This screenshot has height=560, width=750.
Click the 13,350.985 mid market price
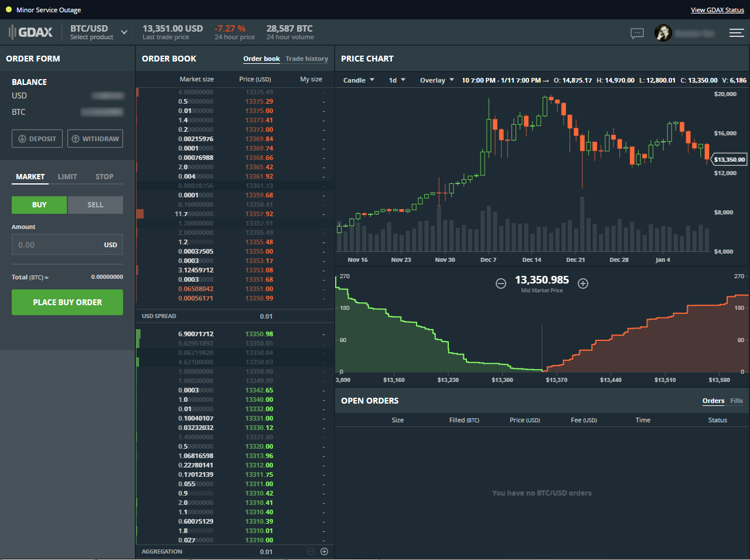pos(542,280)
